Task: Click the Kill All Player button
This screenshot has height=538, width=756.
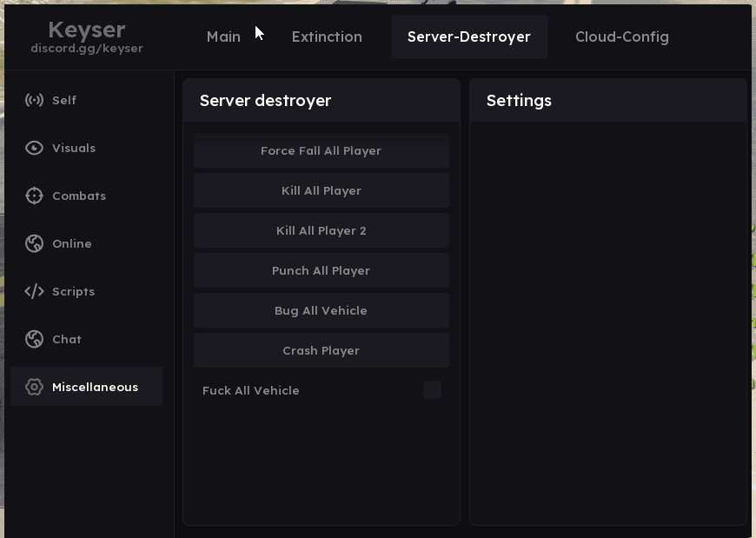Action: 321,190
